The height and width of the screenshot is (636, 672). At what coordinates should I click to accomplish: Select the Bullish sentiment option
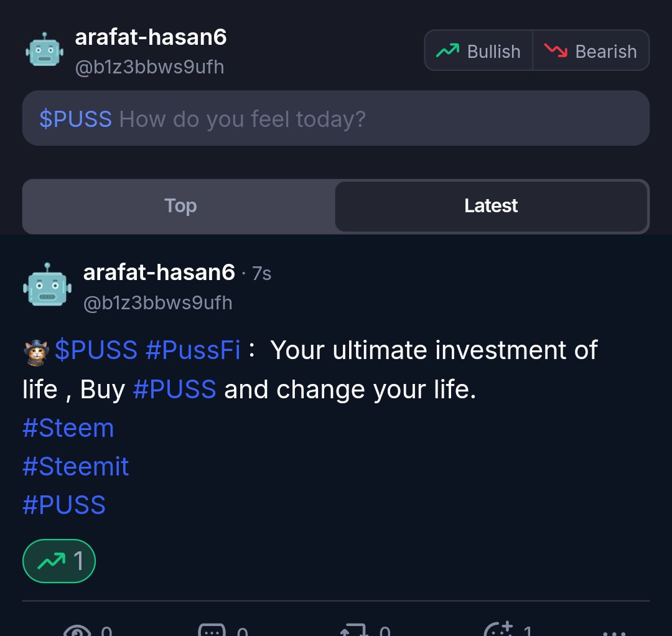pyautogui.click(x=478, y=50)
